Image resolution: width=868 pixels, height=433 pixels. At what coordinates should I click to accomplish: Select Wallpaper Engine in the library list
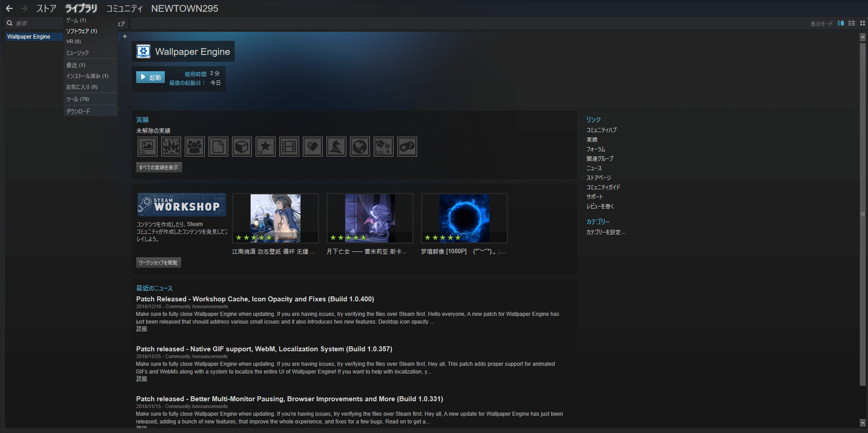34,37
